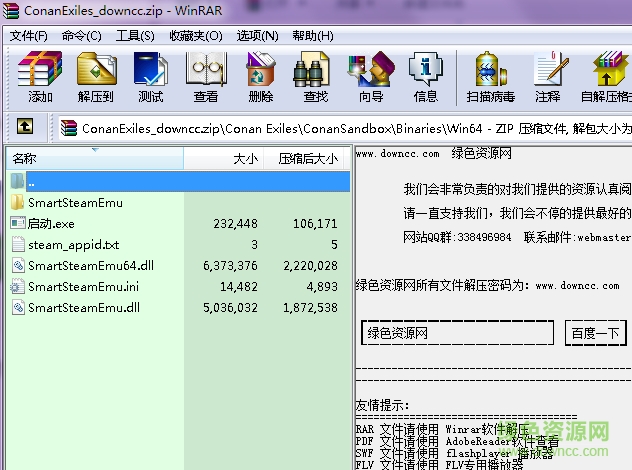
Task: Click size value 232,448
Action: [x=235, y=224]
